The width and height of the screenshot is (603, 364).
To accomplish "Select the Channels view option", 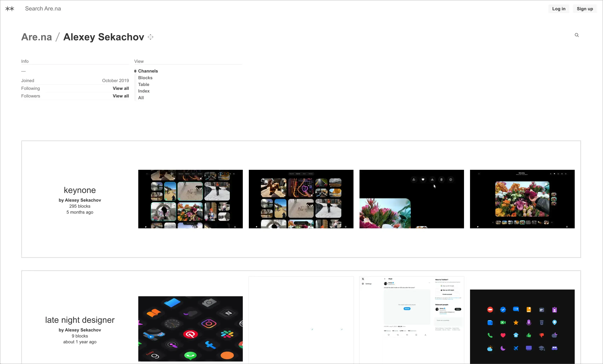I will (148, 71).
